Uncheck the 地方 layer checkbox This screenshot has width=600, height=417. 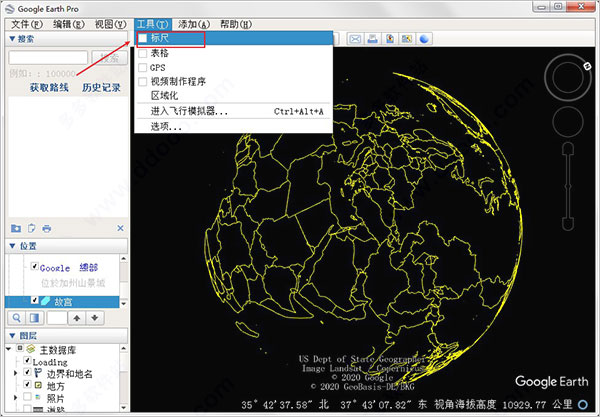coord(27,384)
